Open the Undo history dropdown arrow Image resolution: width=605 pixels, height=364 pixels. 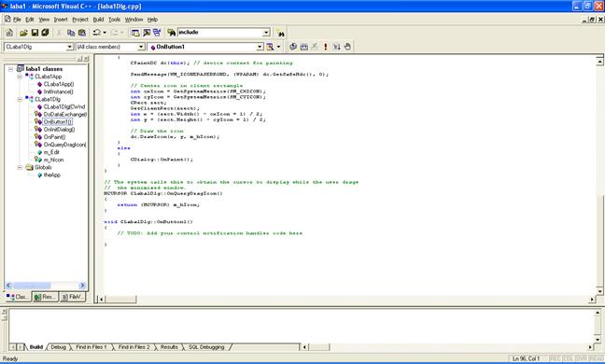(105, 34)
